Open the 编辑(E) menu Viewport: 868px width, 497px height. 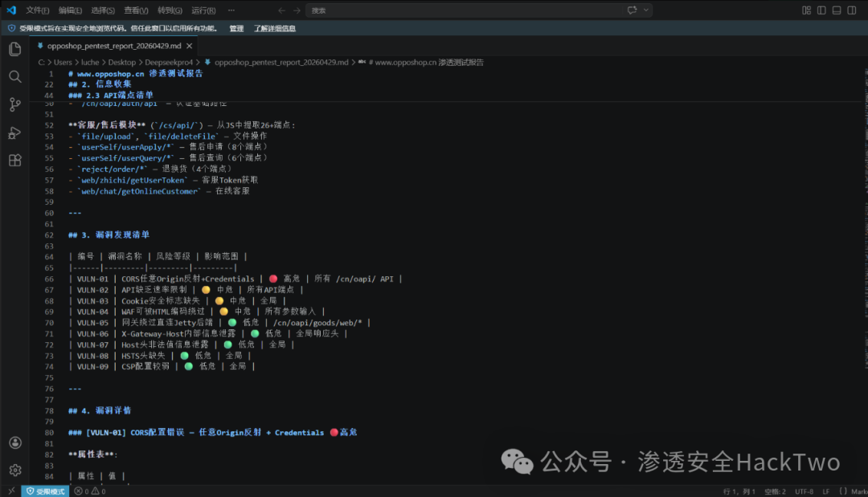pos(70,10)
